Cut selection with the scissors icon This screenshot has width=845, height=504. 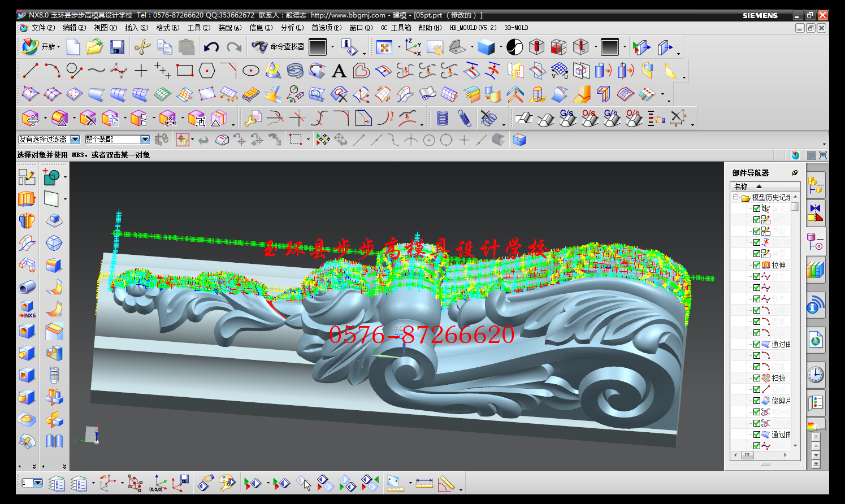point(142,47)
